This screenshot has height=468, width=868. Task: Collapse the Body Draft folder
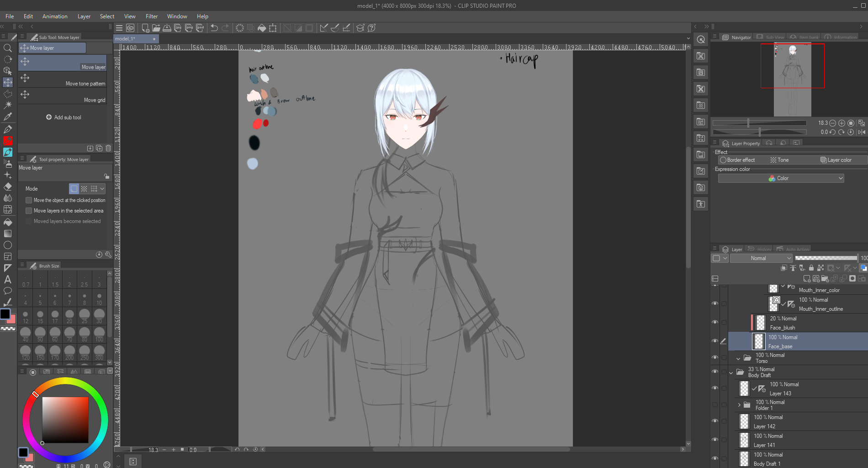tap(731, 372)
